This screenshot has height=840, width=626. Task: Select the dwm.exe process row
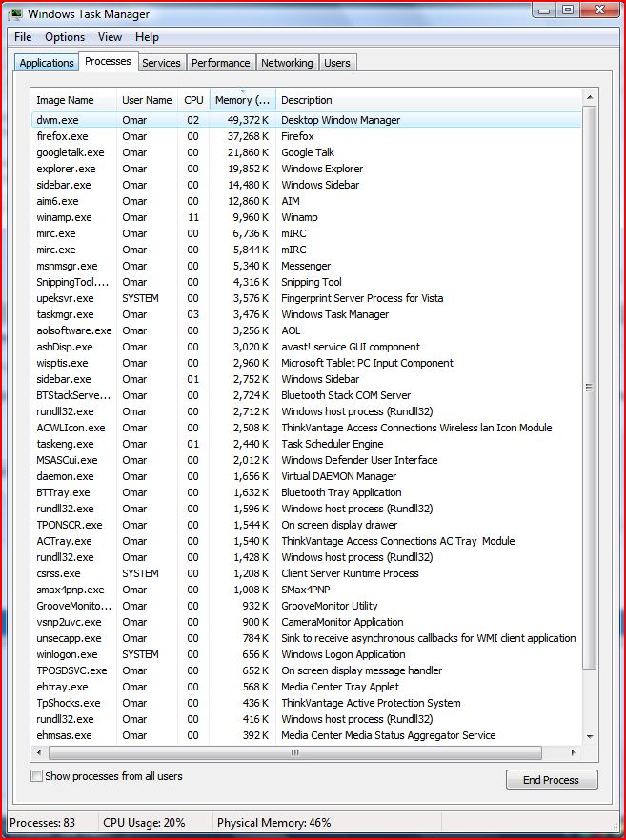[306, 120]
